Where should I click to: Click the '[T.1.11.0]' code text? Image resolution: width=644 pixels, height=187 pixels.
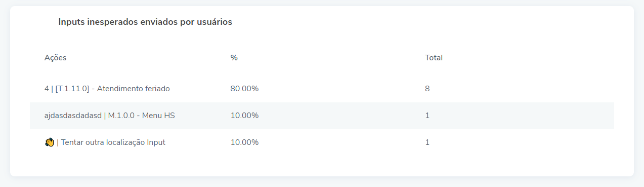point(72,89)
